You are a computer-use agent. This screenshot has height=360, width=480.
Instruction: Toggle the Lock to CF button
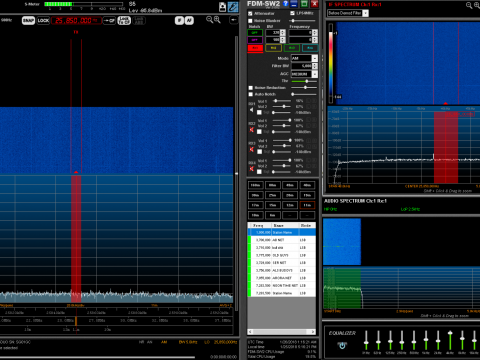[x=124, y=20]
